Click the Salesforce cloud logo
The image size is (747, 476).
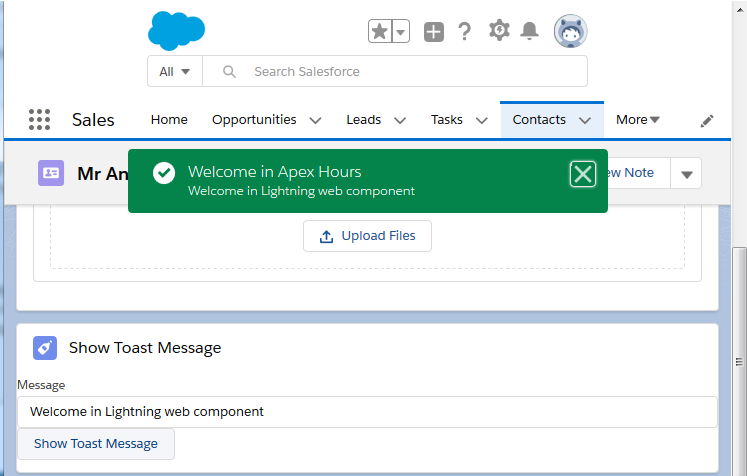[x=176, y=30]
